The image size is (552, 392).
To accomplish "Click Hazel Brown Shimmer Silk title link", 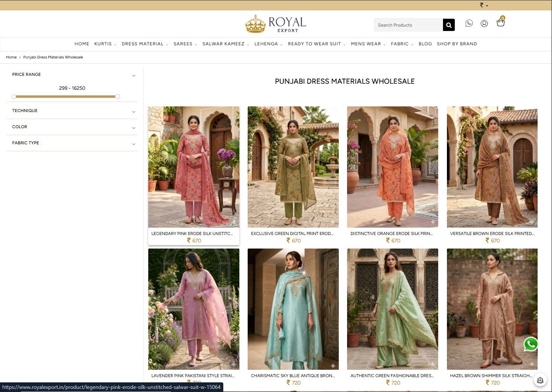I will (492, 376).
